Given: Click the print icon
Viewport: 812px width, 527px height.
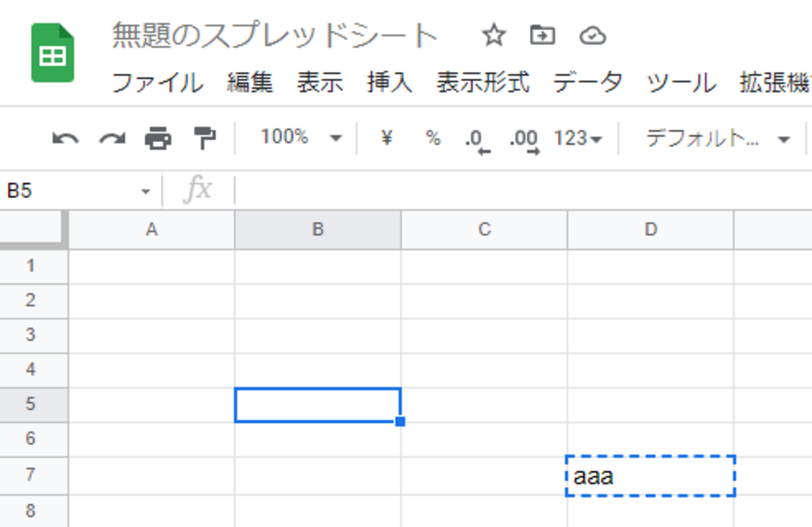Looking at the screenshot, I should (158, 138).
